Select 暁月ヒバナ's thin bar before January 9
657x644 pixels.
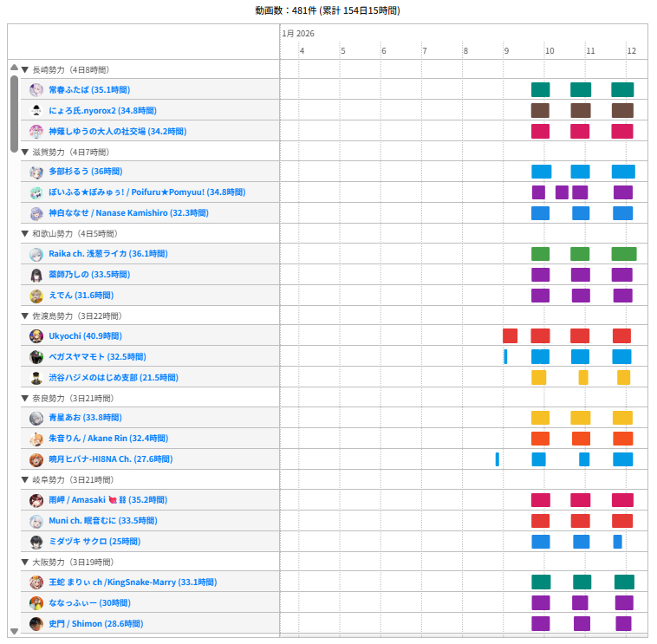tap(498, 459)
